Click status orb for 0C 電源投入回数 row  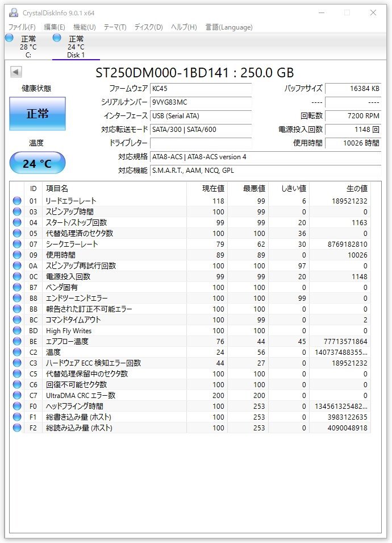coord(17,276)
